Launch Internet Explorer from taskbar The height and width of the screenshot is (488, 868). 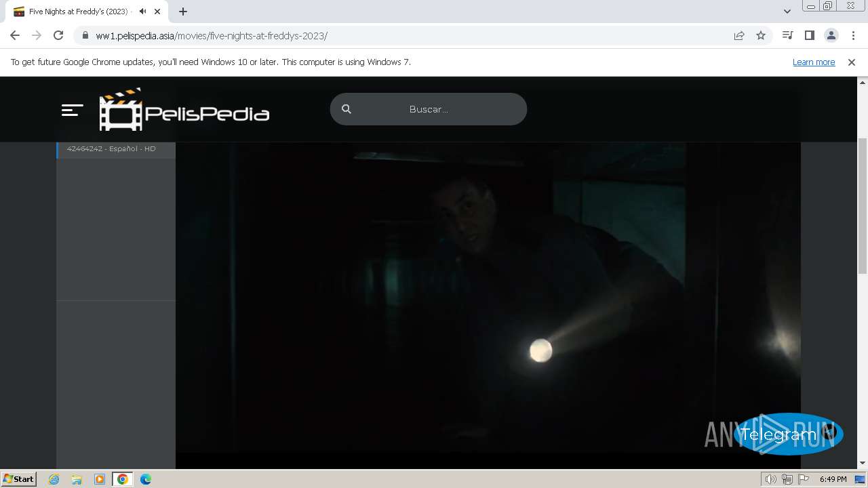[x=54, y=479]
